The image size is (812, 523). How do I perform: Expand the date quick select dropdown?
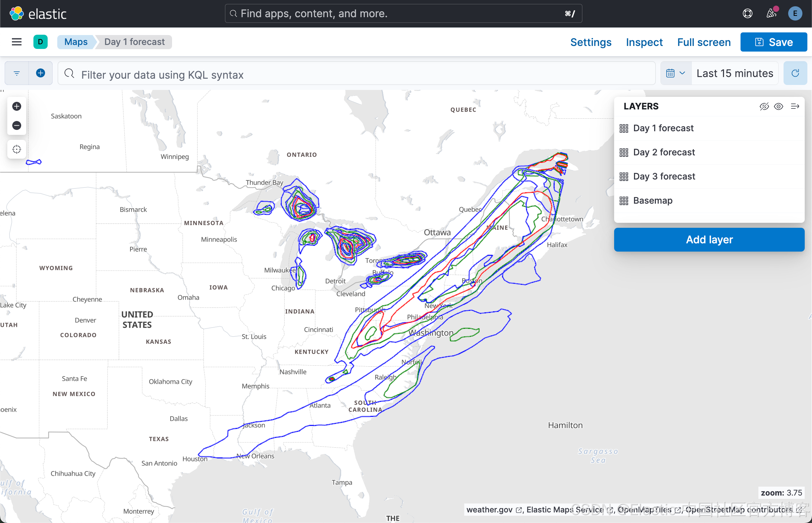pyautogui.click(x=682, y=73)
